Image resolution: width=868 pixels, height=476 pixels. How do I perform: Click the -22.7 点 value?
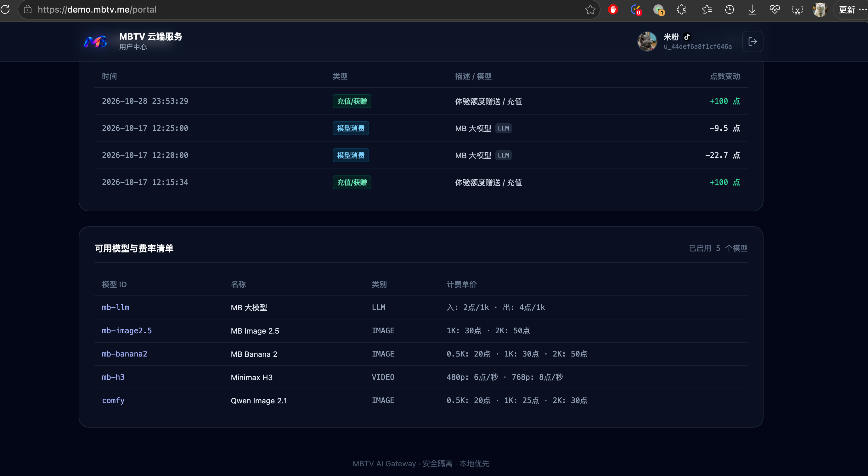[722, 155]
